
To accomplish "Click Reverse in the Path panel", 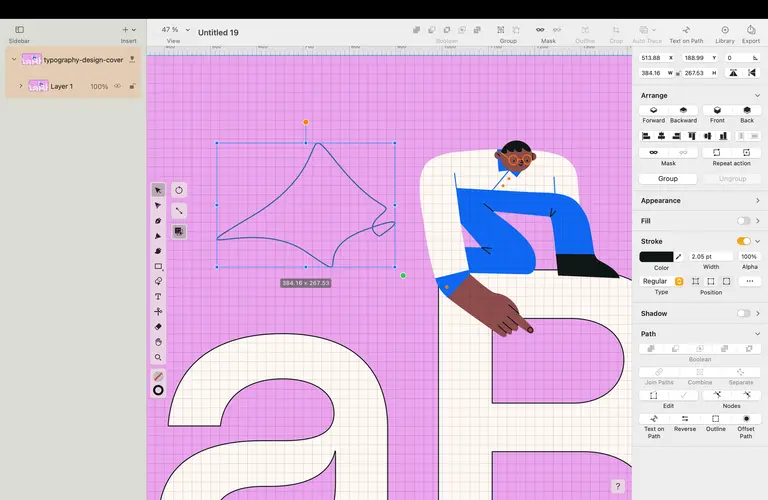I will tap(685, 419).
